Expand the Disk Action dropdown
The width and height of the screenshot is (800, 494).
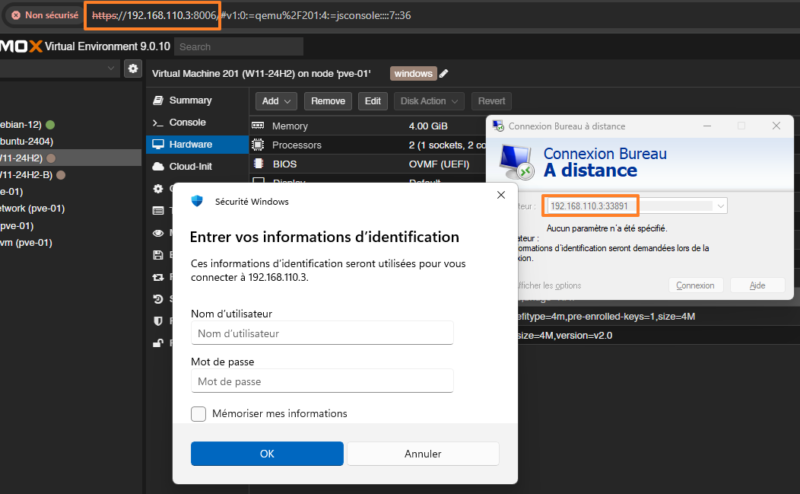pos(429,101)
